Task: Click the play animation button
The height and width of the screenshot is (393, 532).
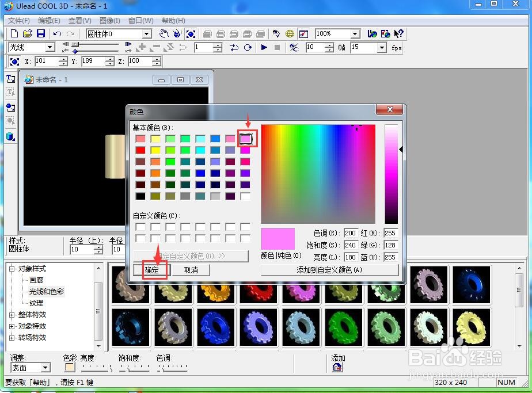Action: pyautogui.click(x=264, y=48)
